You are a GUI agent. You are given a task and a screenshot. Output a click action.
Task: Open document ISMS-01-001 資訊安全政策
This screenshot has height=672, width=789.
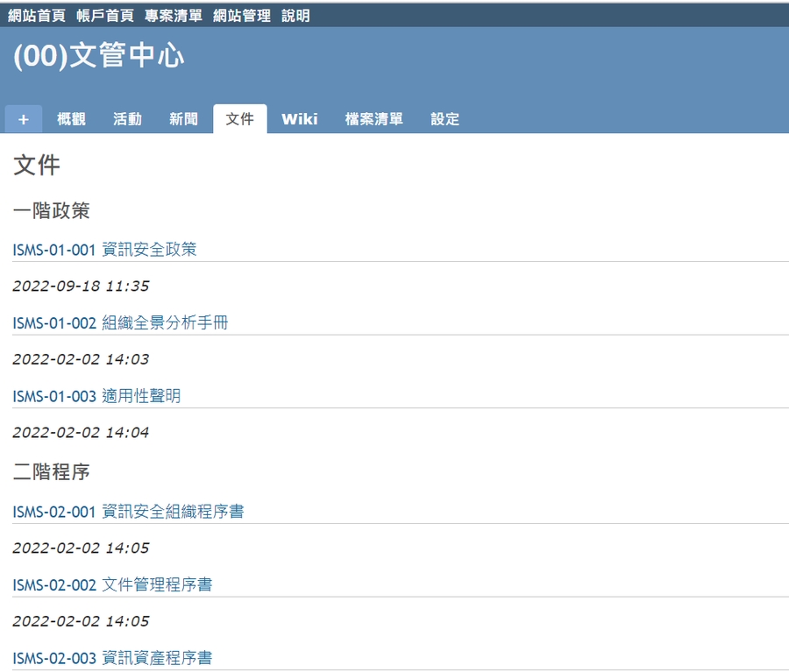coord(104,250)
